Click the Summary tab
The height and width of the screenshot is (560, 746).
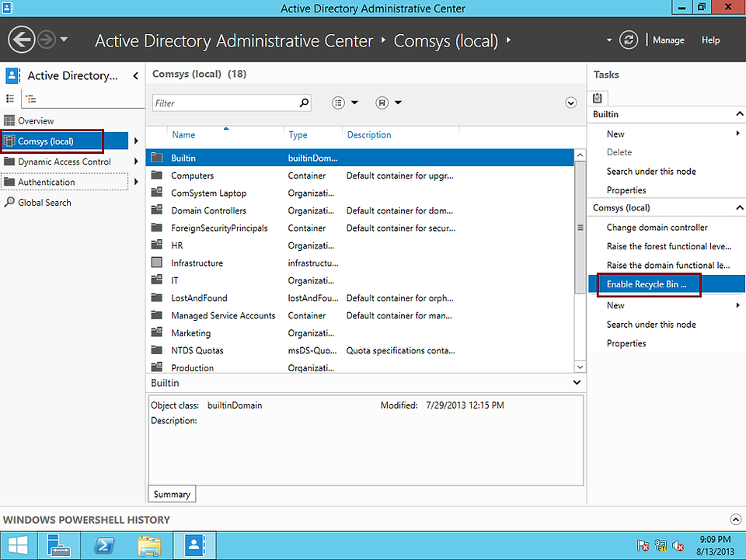click(172, 495)
